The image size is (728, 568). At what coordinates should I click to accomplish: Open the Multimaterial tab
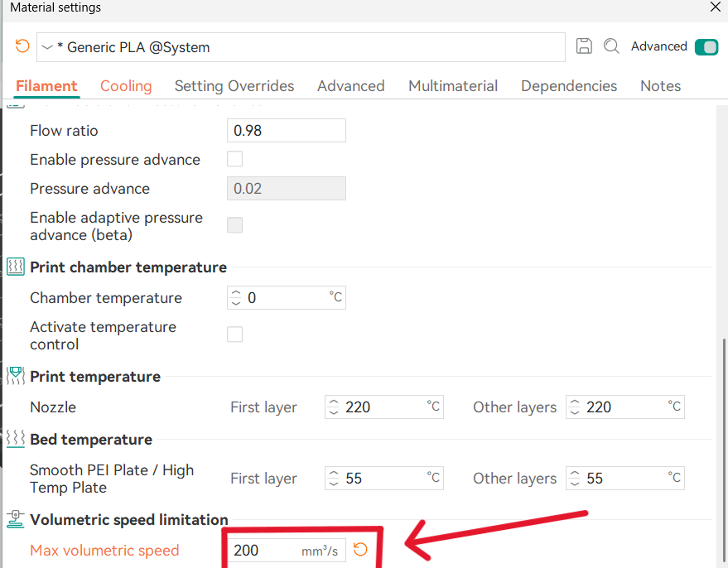[x=453, y=86]
